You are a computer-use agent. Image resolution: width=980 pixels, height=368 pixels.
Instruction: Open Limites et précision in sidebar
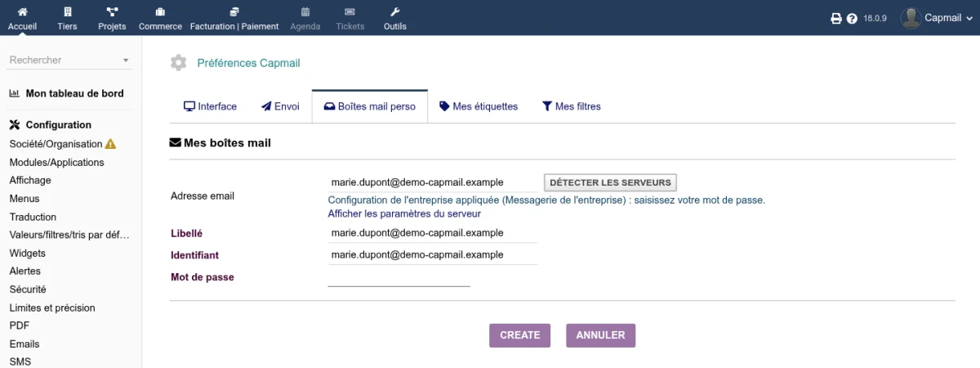pyautogui.click(x=52, y=307)
